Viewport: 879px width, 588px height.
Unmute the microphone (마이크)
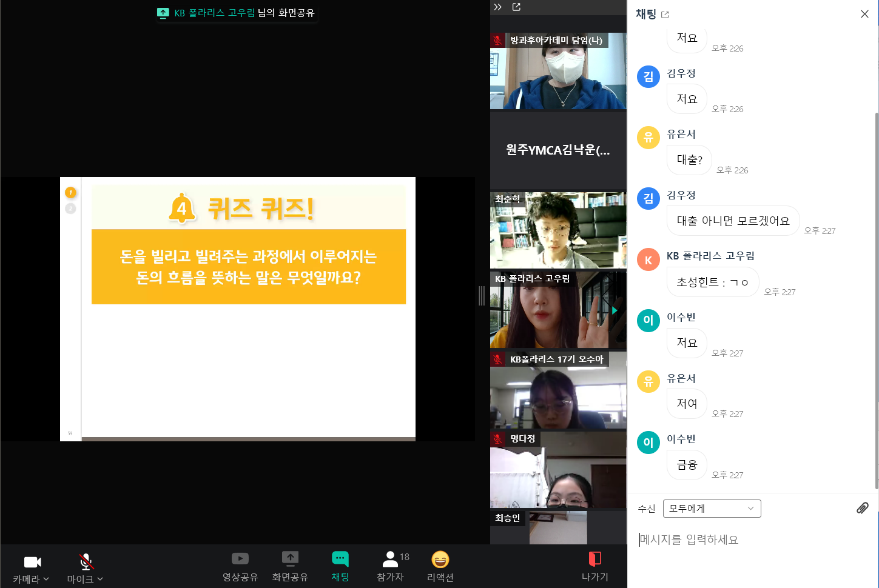tap(86, 562)
